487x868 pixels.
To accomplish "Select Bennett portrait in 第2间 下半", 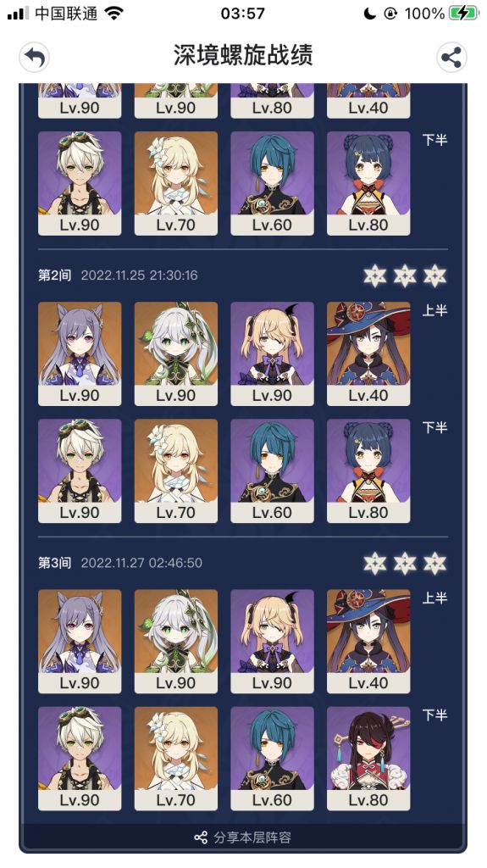I will [x=80, y=471].
